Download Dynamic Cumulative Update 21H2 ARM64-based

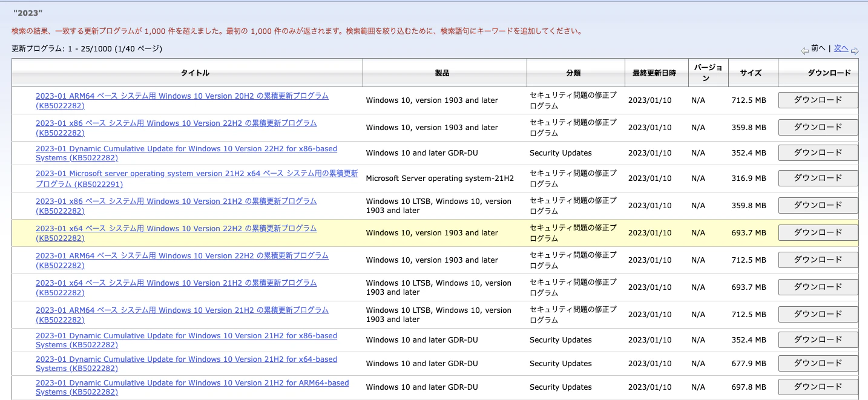pos(818,387)
